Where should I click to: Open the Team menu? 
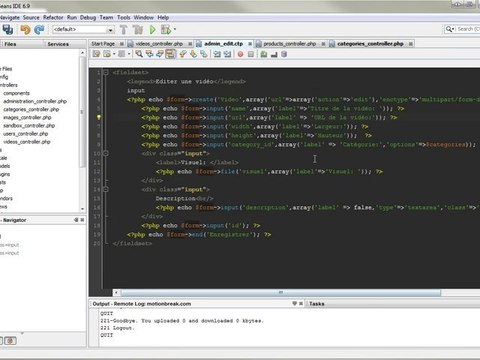(106, 17)
